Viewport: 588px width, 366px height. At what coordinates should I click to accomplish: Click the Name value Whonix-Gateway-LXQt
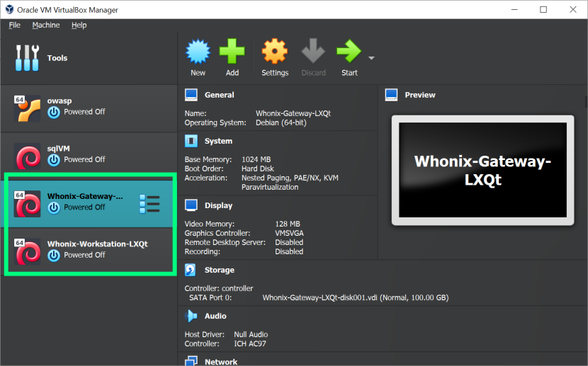[293, 113]
